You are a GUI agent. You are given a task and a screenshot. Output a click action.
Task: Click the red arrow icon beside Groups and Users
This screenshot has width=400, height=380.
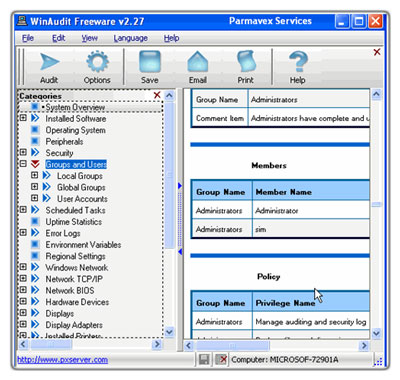click(x=35, y=164)
